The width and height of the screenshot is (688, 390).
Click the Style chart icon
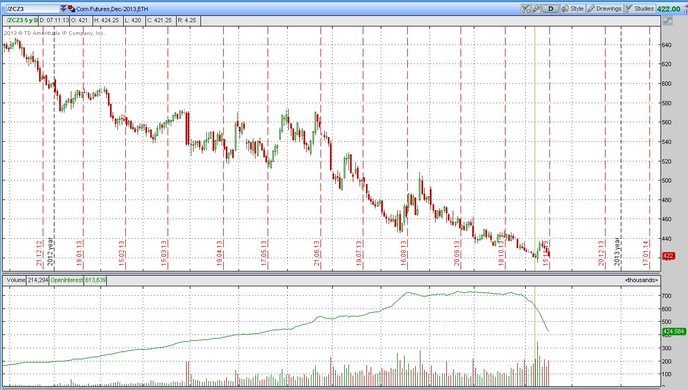point(565,8)
